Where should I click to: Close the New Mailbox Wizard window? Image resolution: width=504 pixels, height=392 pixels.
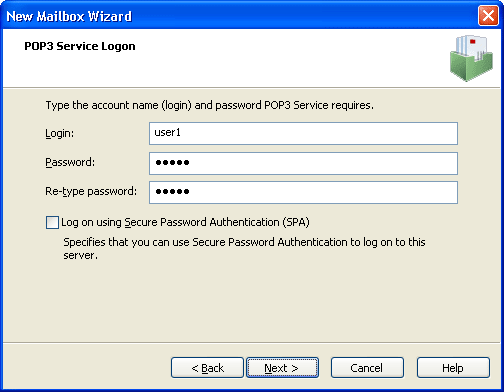click(x=488, y=16)
